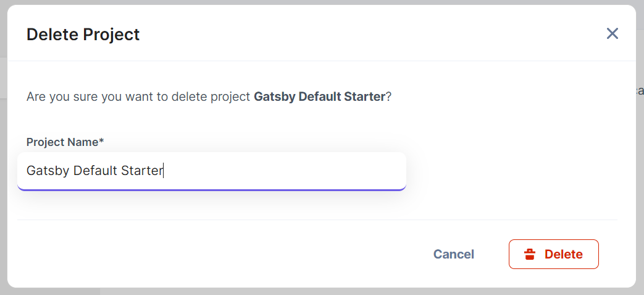Click the question mark ending the confirmation
644x295 pixels.
tap(388, 96)
